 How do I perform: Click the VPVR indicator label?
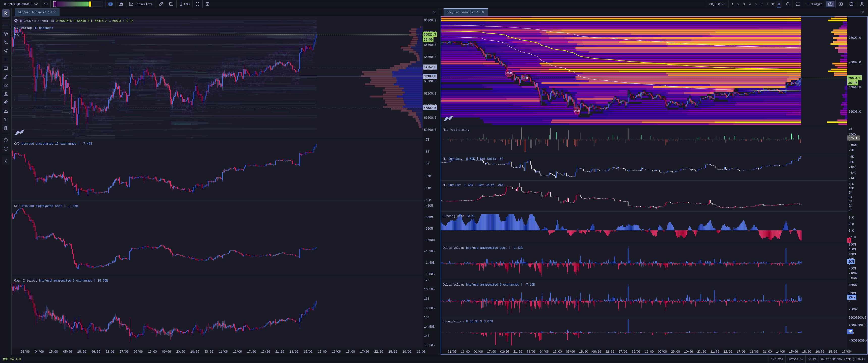tap(17, 35)
